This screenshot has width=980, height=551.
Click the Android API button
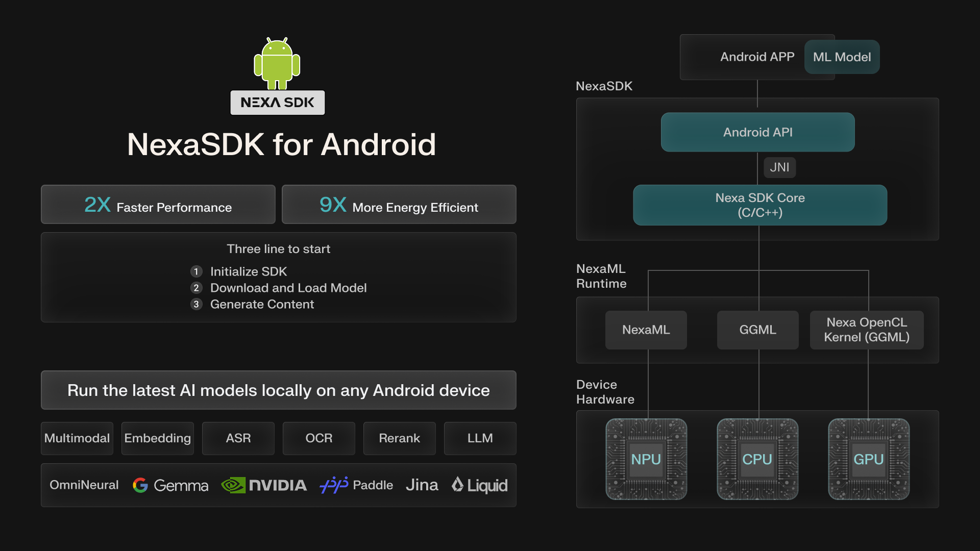tap(757, 132)
